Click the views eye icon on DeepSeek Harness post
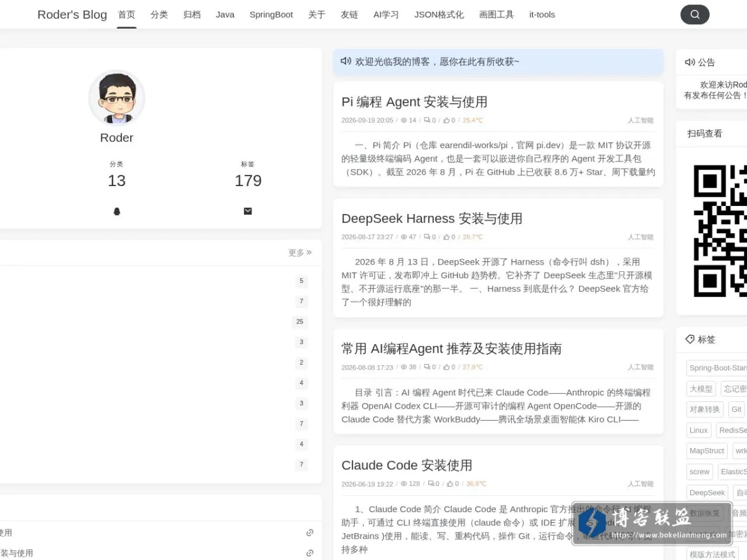 click(x=403, y=237)
